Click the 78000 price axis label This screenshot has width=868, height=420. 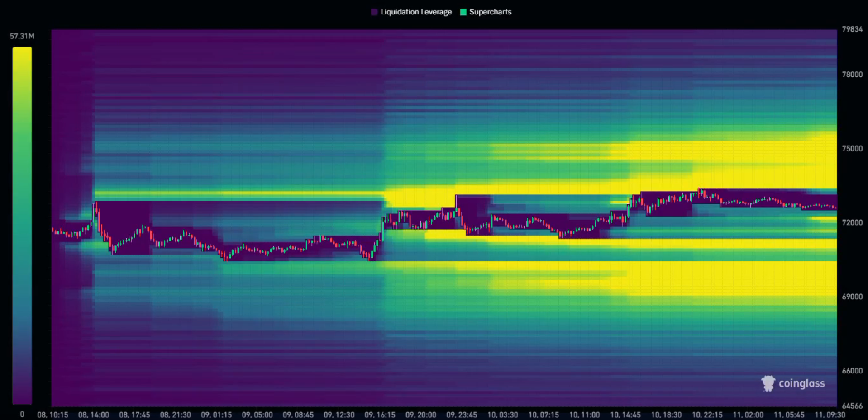(852, 74)
